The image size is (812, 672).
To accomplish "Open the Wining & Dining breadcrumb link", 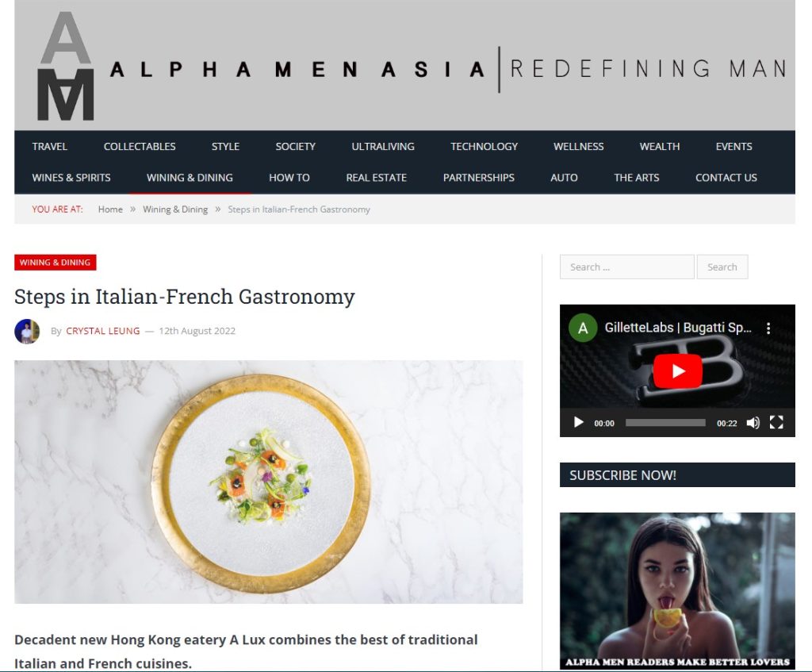I will (x=175, y=209).
